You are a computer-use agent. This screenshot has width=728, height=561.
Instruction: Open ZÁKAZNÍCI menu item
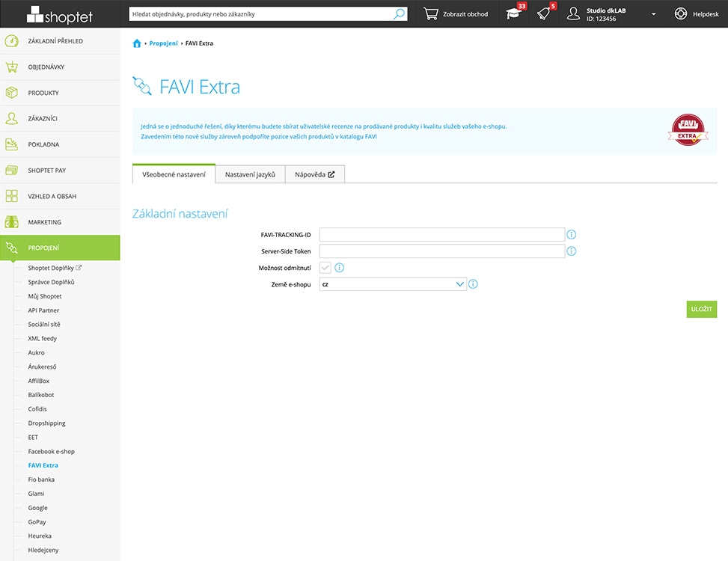[60, 118]
